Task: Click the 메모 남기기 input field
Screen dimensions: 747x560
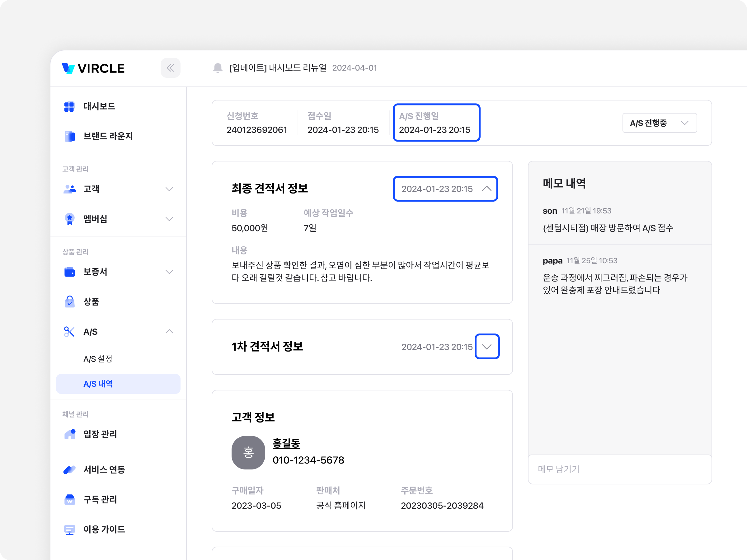Action: pos(619,469)
